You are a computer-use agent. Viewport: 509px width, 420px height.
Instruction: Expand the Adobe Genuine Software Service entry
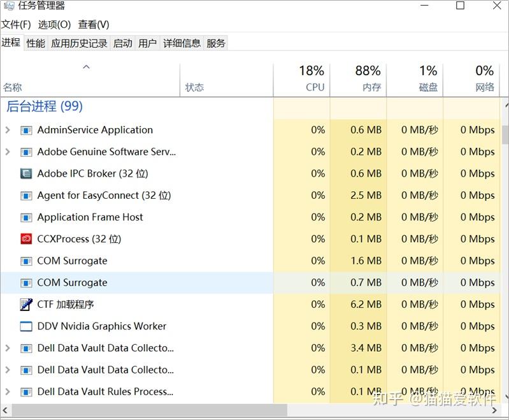tap(8, 152)
